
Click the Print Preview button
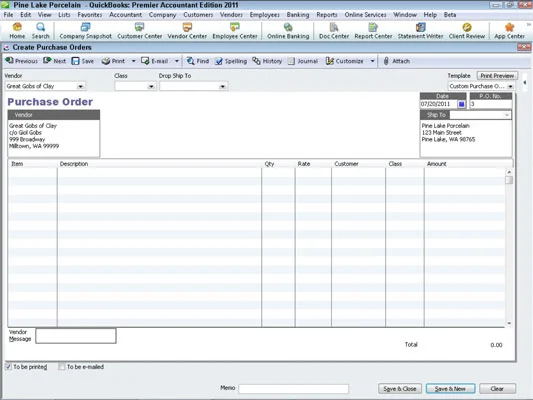pyautogui.click(x=497, y=76)
